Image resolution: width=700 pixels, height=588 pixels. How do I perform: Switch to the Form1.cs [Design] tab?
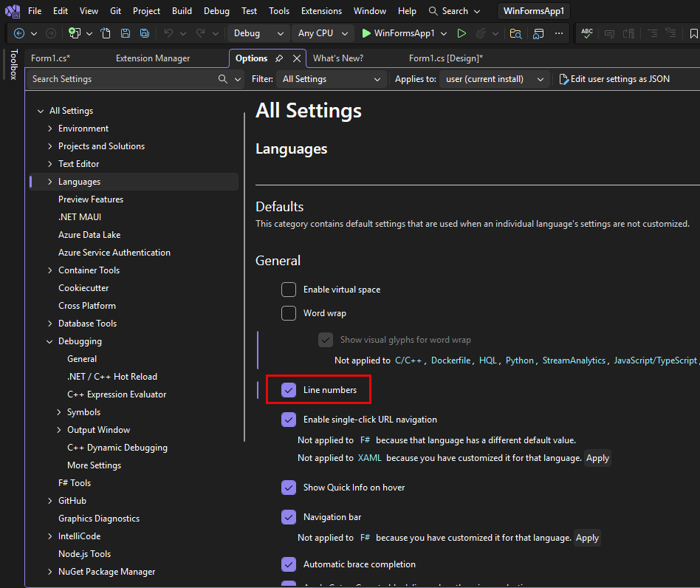[x=445, y=58]
